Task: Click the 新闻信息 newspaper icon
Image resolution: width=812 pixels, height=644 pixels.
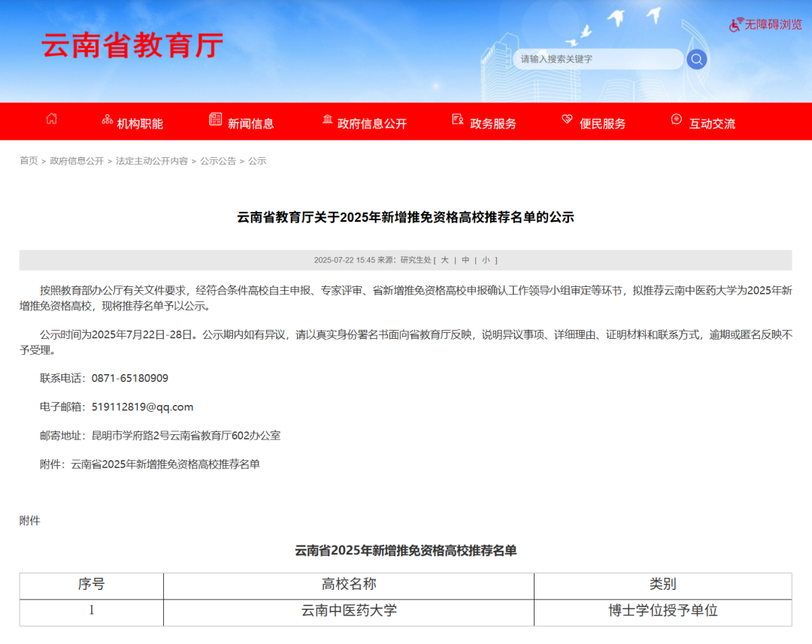Action: [216, 119]
